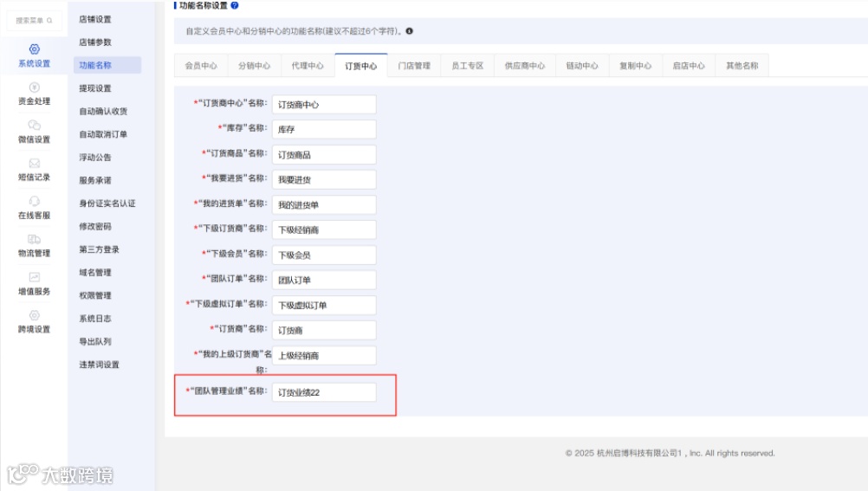Switch to the 代理中心 tab
Screen dimensions: 868x491
pos(308,65)
